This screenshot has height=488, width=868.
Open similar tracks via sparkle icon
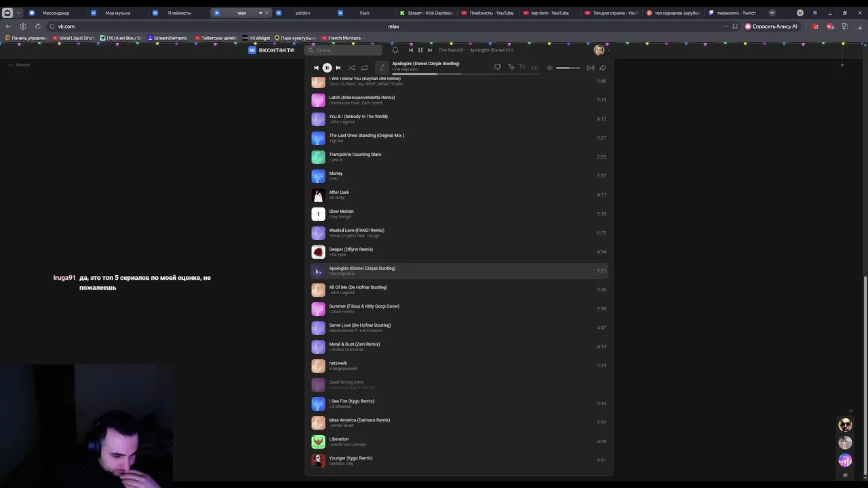pyautogui.click(x=511, y=67)
